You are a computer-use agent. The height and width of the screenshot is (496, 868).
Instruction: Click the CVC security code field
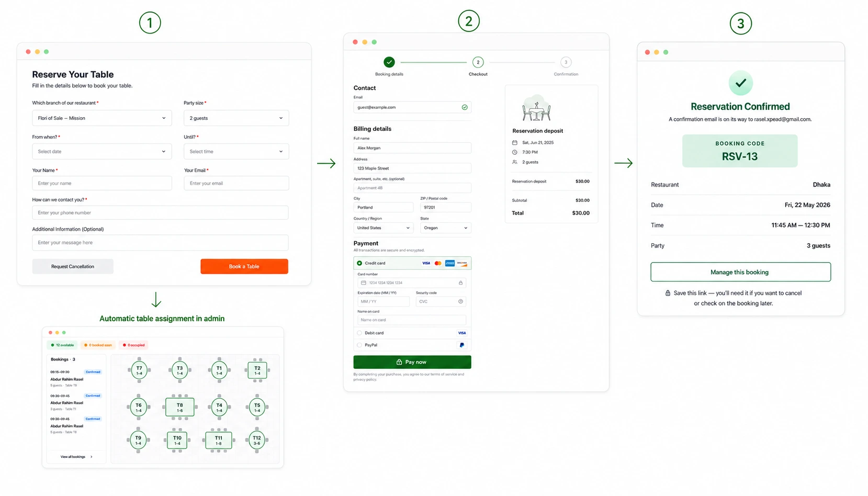coord(441,302)
